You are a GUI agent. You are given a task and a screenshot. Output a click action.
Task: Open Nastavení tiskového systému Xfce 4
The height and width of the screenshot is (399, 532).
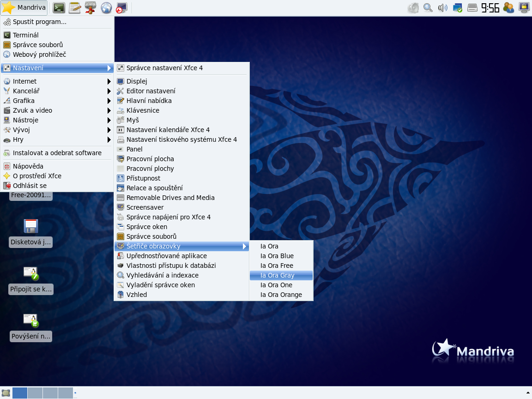[x=182, y=140]
